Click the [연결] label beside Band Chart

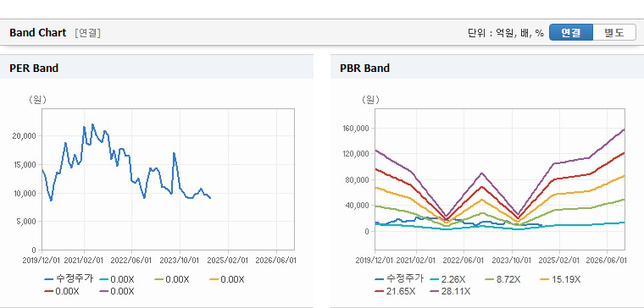tap(87, 33)
